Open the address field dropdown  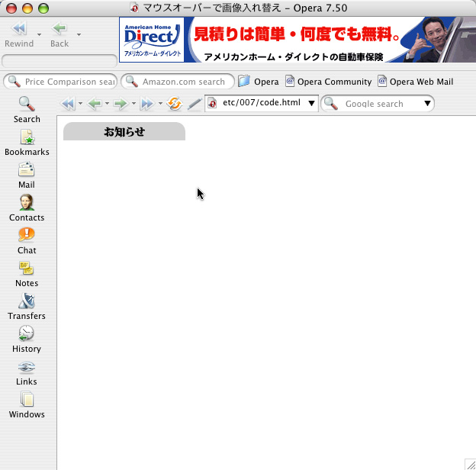311,103
